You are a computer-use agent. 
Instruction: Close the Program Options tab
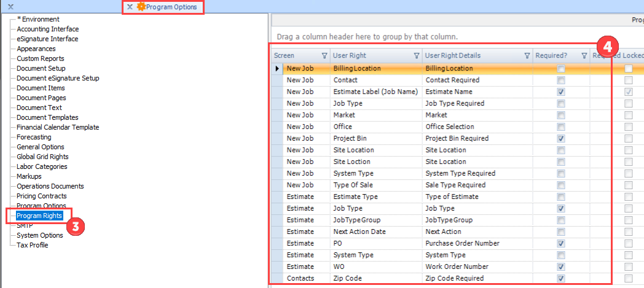(x=130, y=7)
